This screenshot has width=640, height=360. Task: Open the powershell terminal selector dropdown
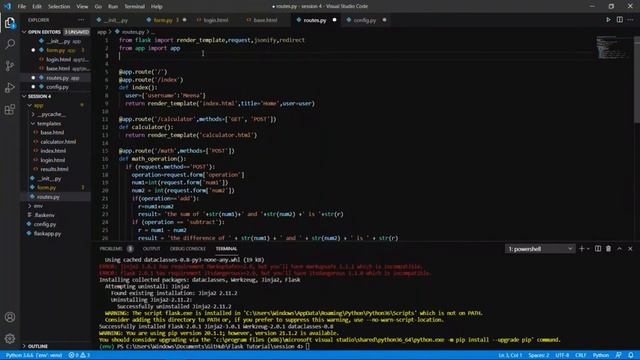pos(540,249)
